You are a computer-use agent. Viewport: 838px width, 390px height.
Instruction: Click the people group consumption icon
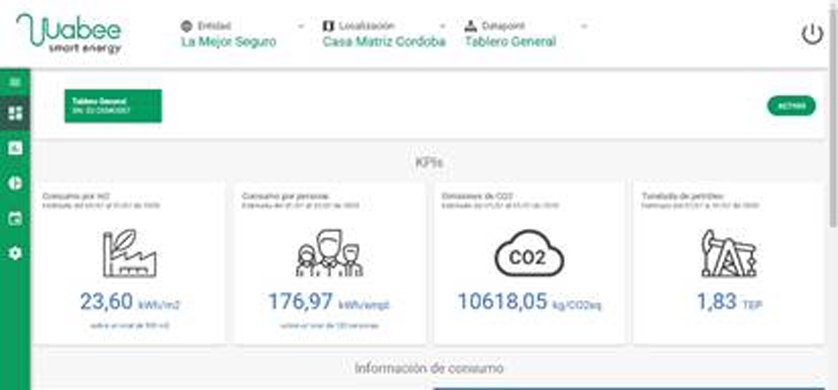329,253
